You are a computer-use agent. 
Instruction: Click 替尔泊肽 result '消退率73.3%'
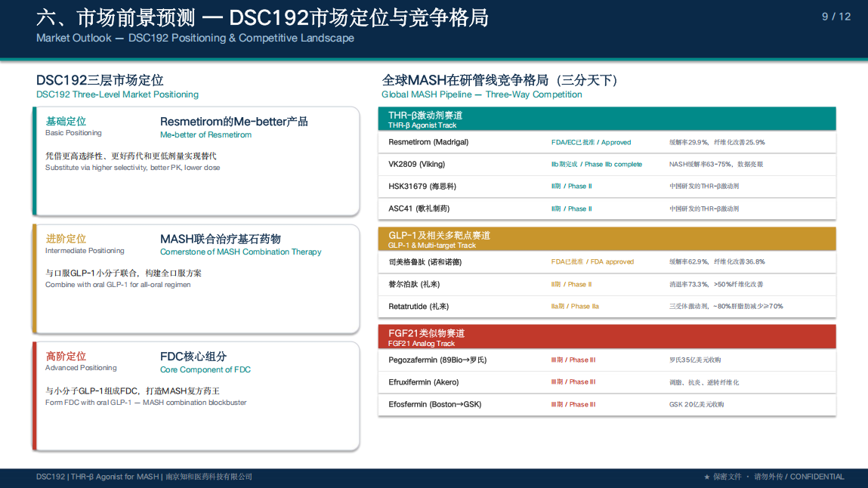688,284
